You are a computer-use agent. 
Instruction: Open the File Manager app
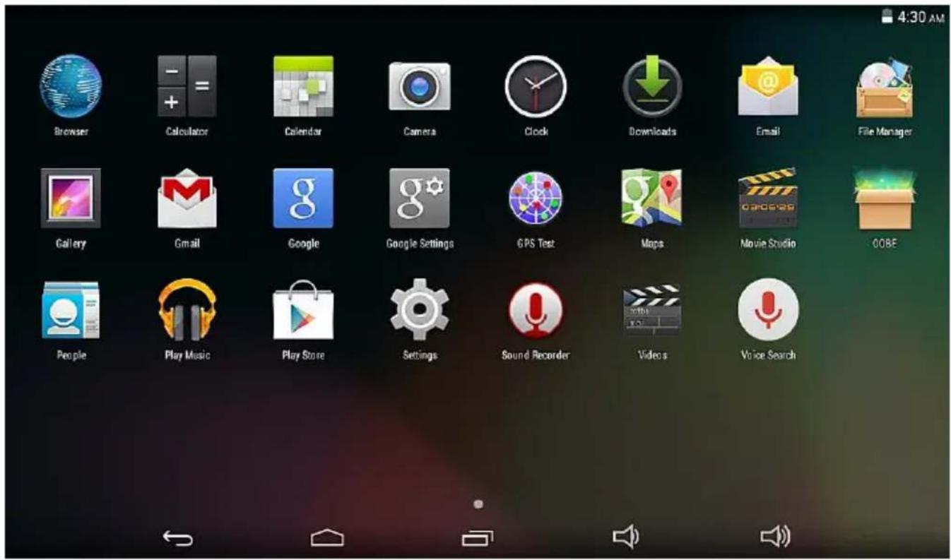[885, 86]
